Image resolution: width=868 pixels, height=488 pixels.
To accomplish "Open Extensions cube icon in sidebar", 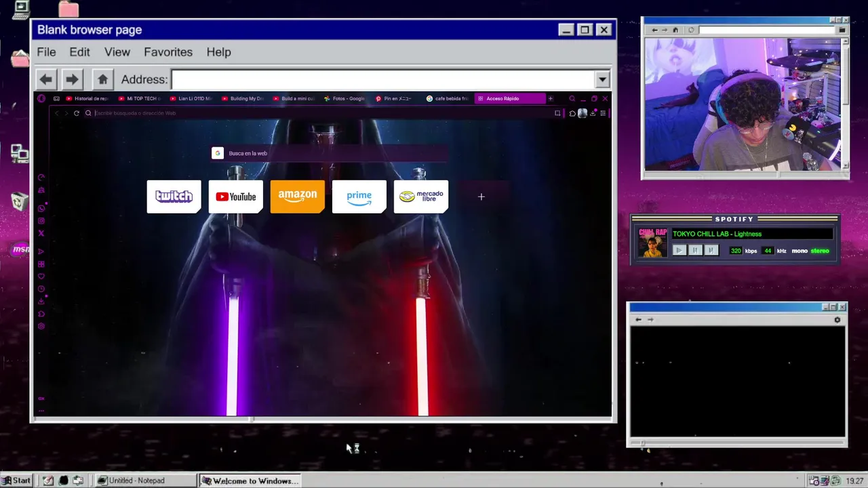I will [41, 314].
